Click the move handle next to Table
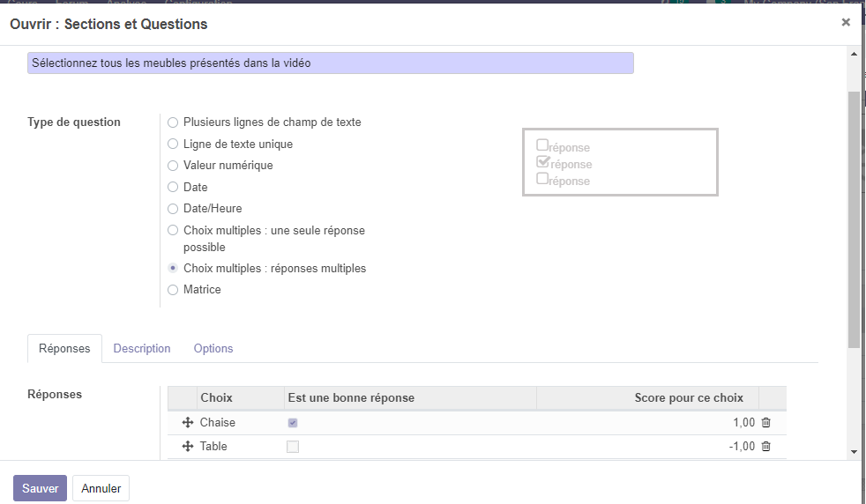This screenshot has width=866, height=504. pos(187,447)
